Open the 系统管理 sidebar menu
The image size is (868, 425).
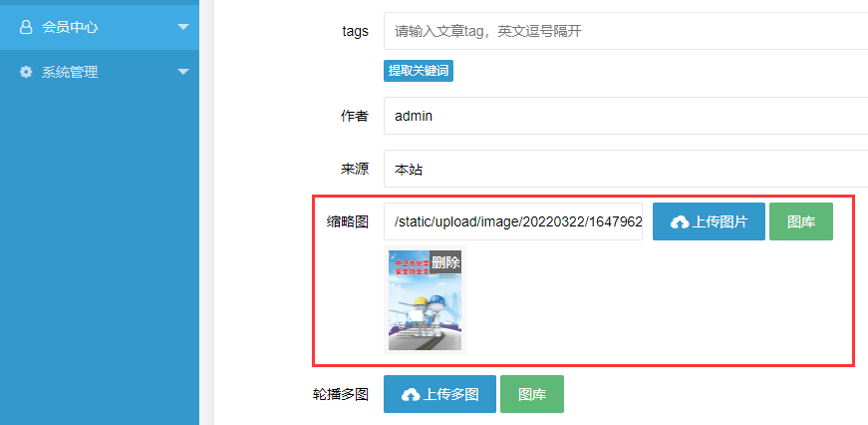[x=100, y=72]
